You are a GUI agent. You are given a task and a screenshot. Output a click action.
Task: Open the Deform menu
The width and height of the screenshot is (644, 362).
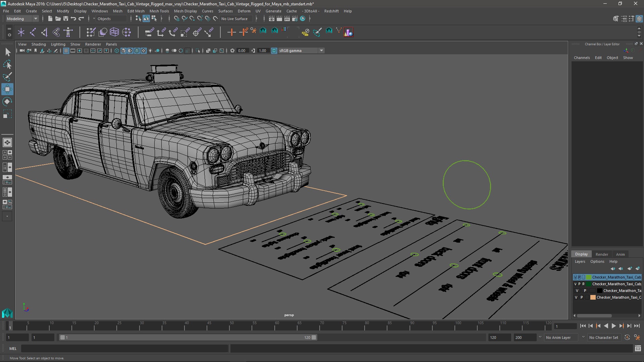coord(244,11)
